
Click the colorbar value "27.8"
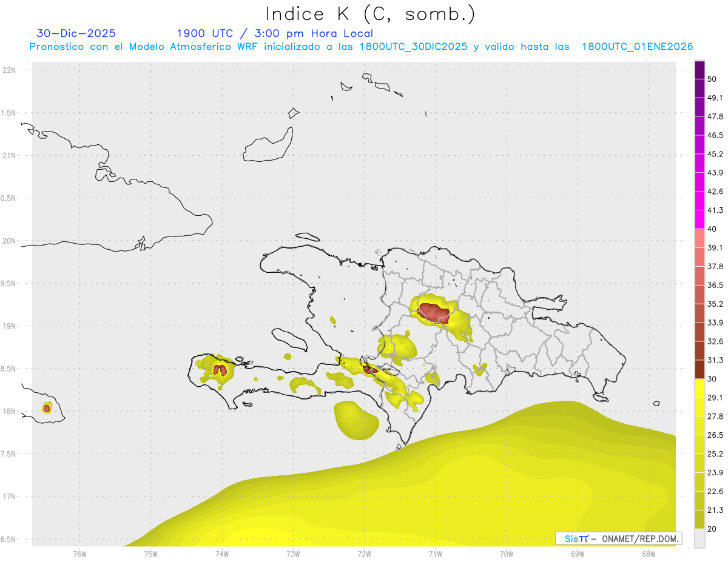pos(715,416)
